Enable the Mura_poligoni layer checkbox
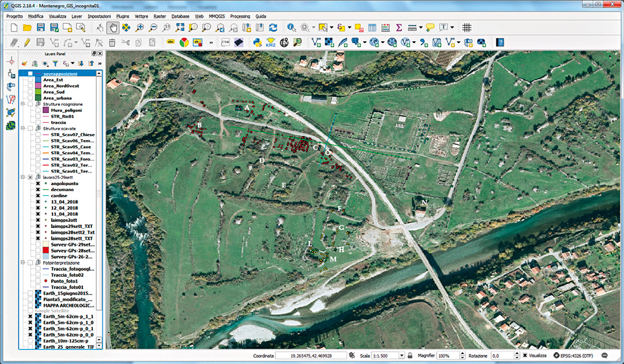The image size is (624, 364). [38, 110]
